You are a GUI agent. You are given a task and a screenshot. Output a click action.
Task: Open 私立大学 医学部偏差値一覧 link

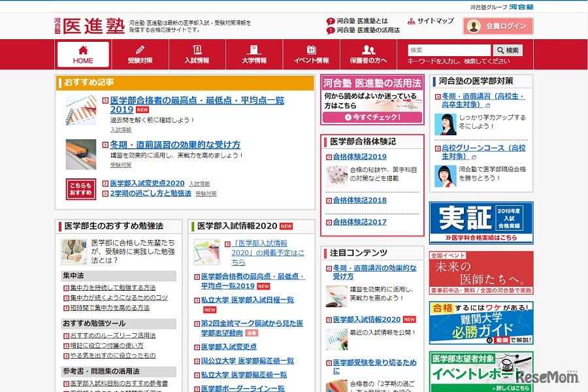click(x=244, y=375)
